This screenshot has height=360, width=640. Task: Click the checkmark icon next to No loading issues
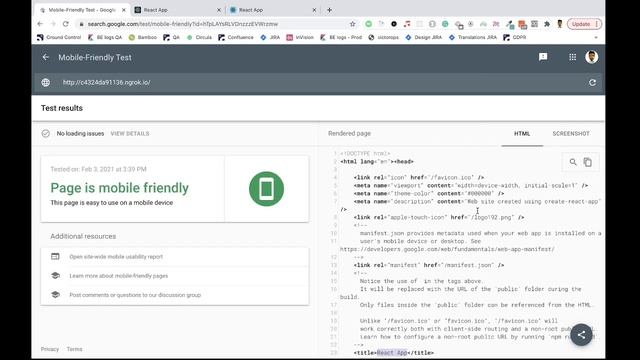(46, 133)
